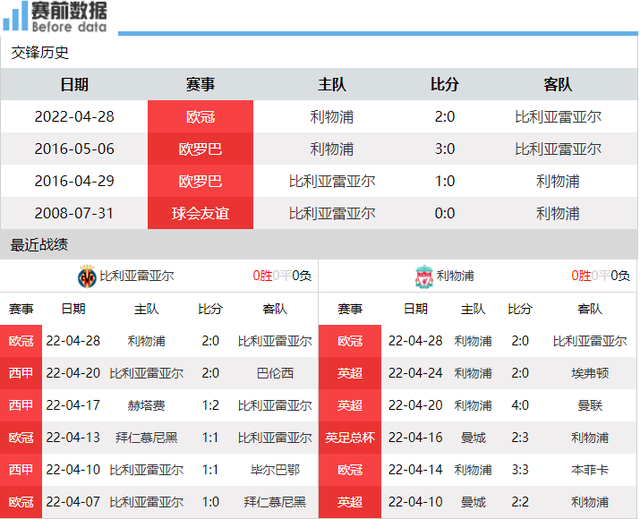The image size is (640, 519).
Task: Click 曼城 home team in 22-04-10 row
Action: click(x=473, y=502)
